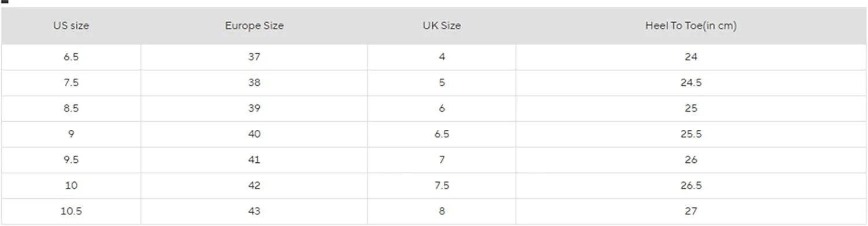
Task: Click heel to toe 24.5 value
Action: click(691, 83)
